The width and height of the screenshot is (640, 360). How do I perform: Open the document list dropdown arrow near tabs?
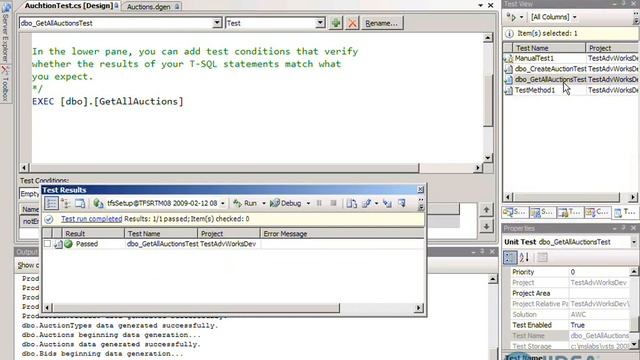tap(480, 5)
